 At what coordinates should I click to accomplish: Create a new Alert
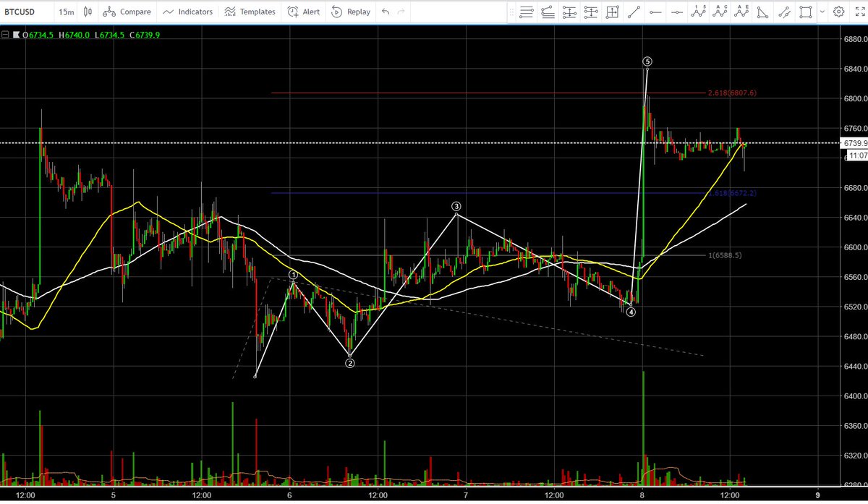point(303,12)
